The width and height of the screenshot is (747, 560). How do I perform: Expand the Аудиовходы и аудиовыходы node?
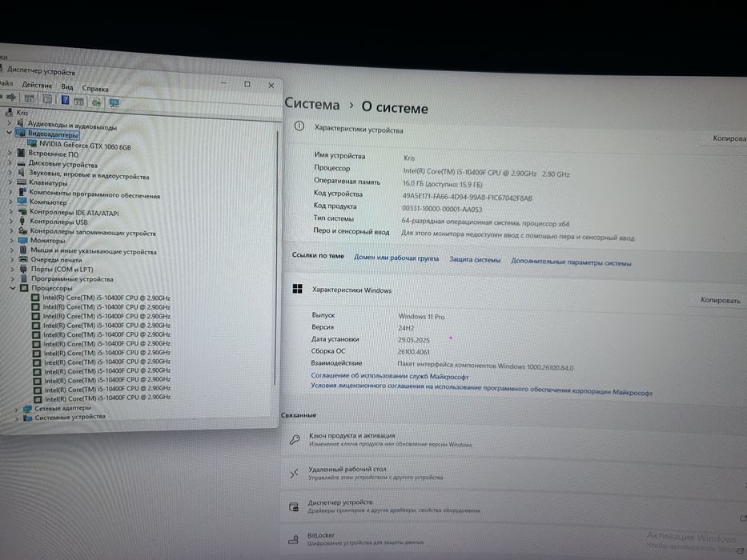click(9, 122)
